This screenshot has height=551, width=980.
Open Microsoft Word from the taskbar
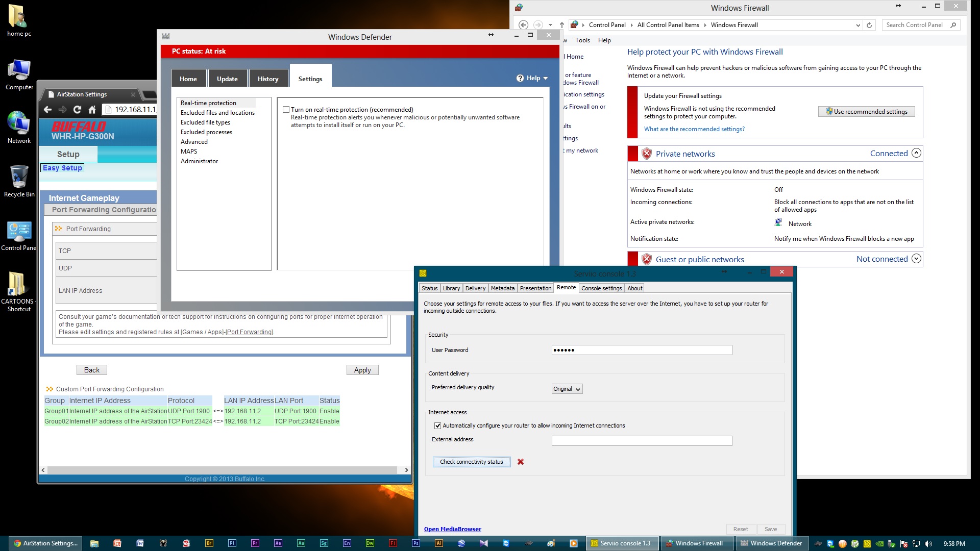[x=140, y=543]
